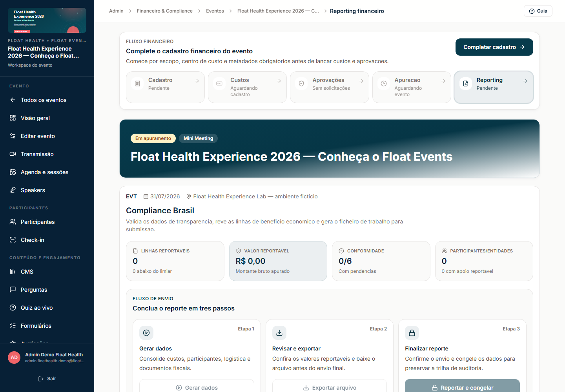Open Formulários in sidebar
Image resolution: width=565 pixels, height=392 pixels.
(x=47, y=326)
